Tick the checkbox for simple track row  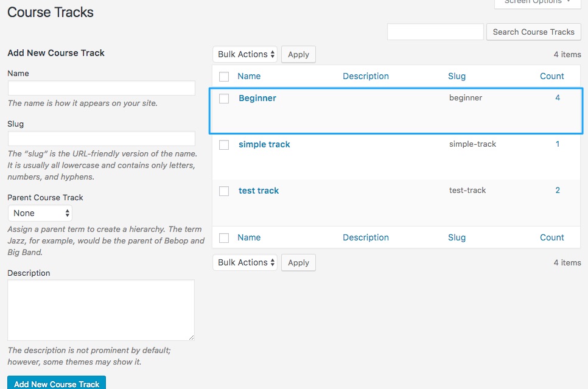click(x=224, y=145)
